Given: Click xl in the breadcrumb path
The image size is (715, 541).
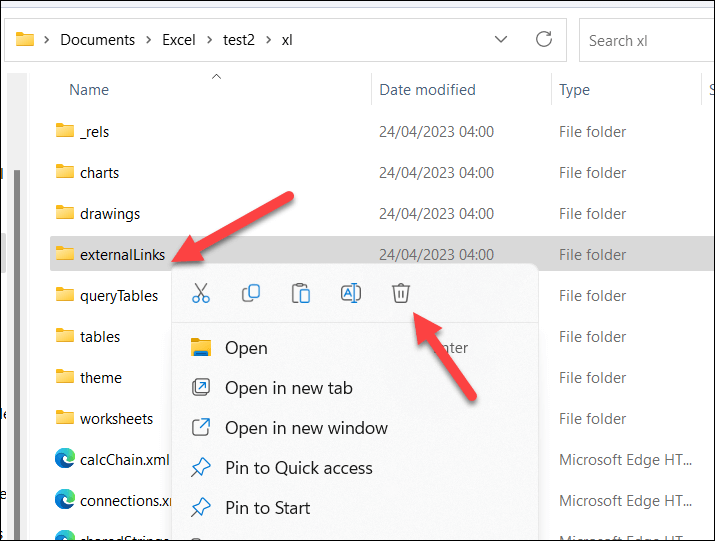Looking at the screenshot, I should coord(287,40).
